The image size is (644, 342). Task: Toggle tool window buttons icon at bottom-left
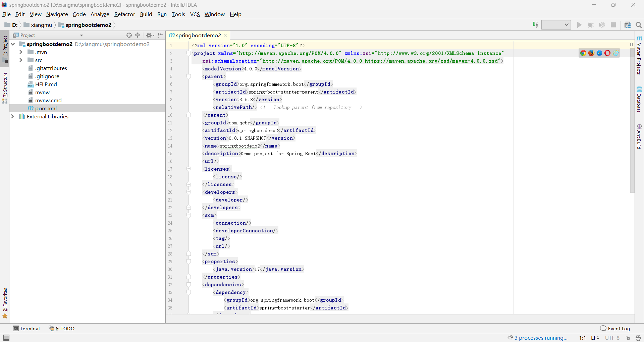tap(6, 337)
